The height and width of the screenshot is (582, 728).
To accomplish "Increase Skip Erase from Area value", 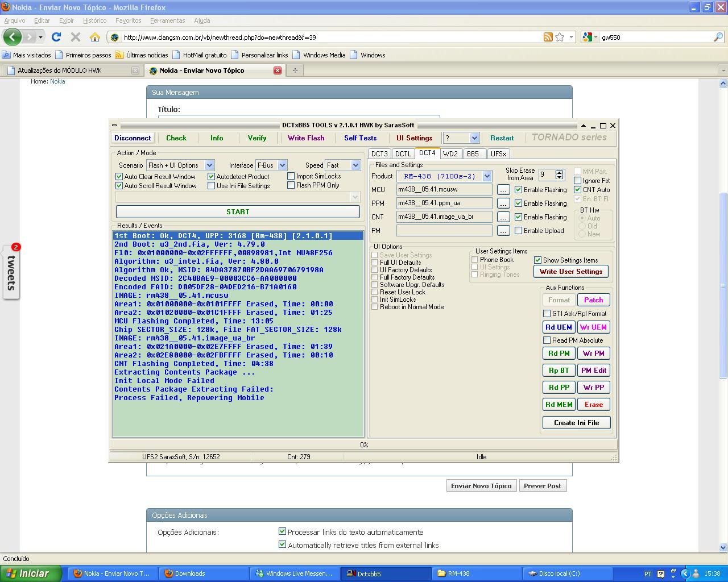I will [x=560, y=172].
